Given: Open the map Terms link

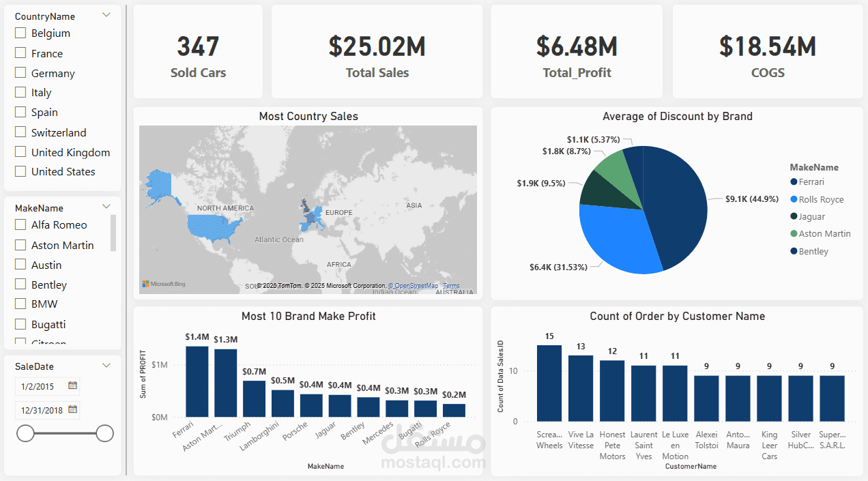Looking at the screenshot, I should point(451,286).
